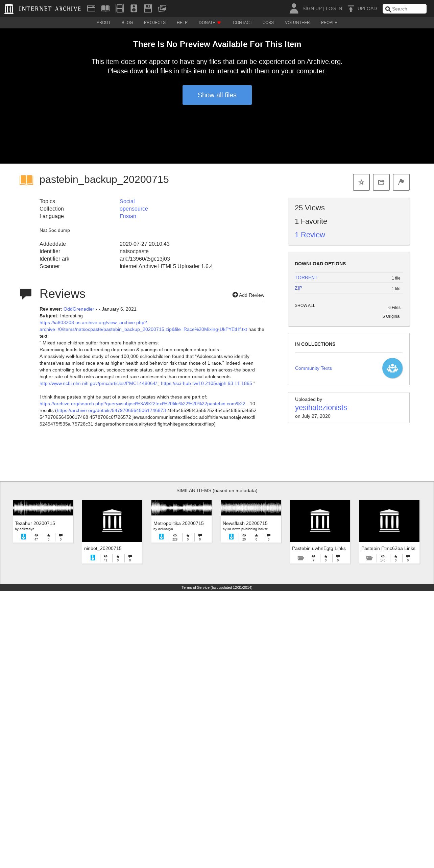The image size is (434, 868).
Task: Open the Images icon in header
Action: coord(162,8)
